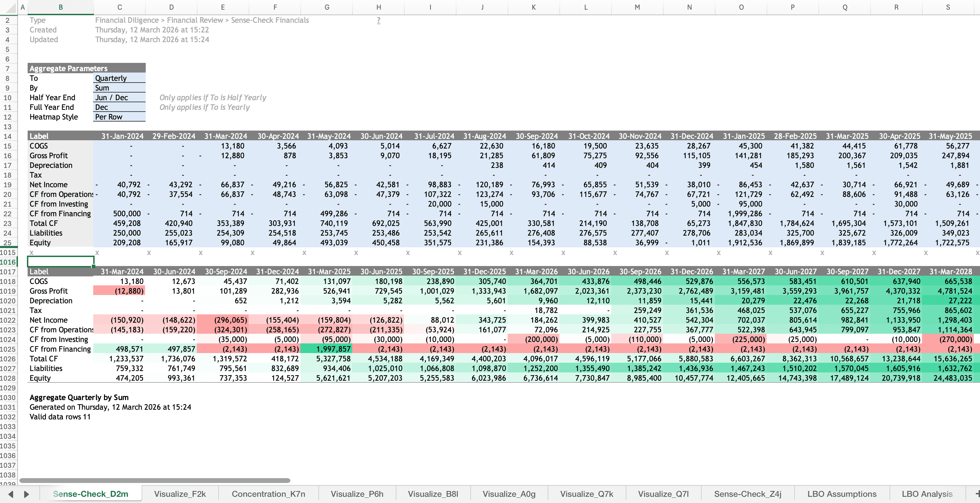The width and height of the screenshot is (980, 503).
Task: Open the To parameter dropdown showing Quarterly
Action: point(119,78)
